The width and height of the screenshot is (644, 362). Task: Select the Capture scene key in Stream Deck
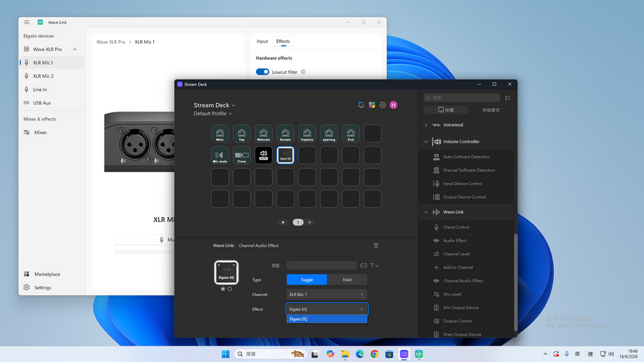point(307,134)
